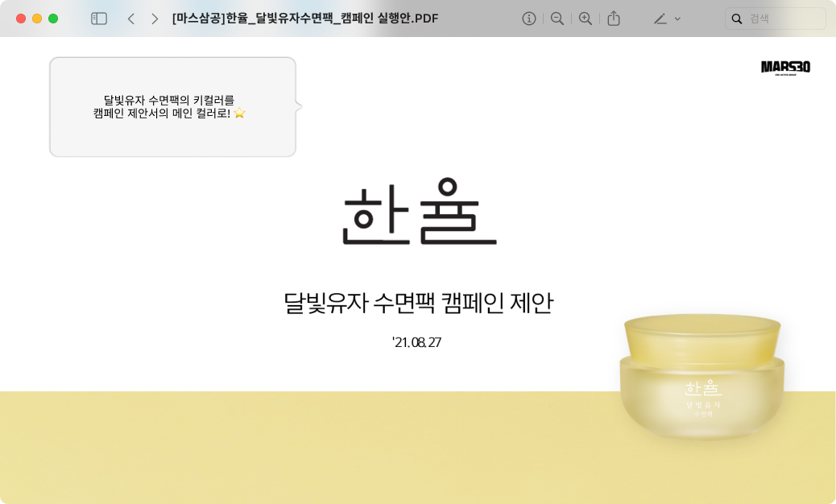This screenshot has width=836, height=504.
Task: Zoom out of the PDF
Action: coord(557,19)
